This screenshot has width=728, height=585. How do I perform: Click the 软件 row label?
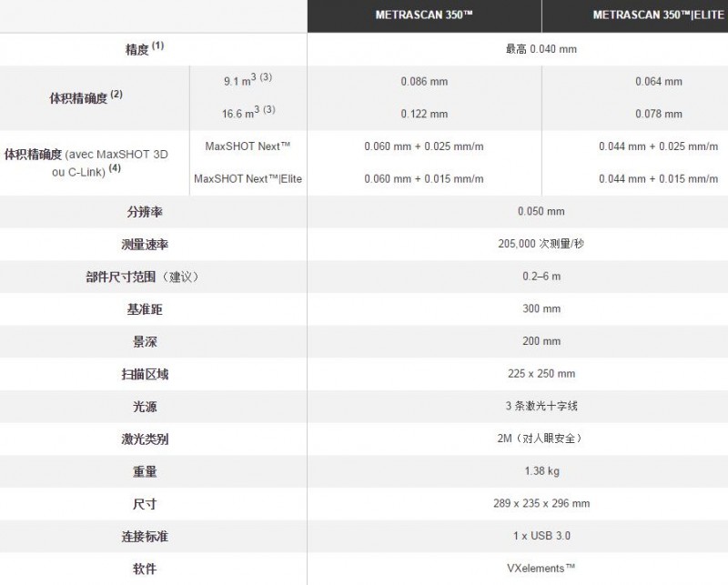[145, 569]
